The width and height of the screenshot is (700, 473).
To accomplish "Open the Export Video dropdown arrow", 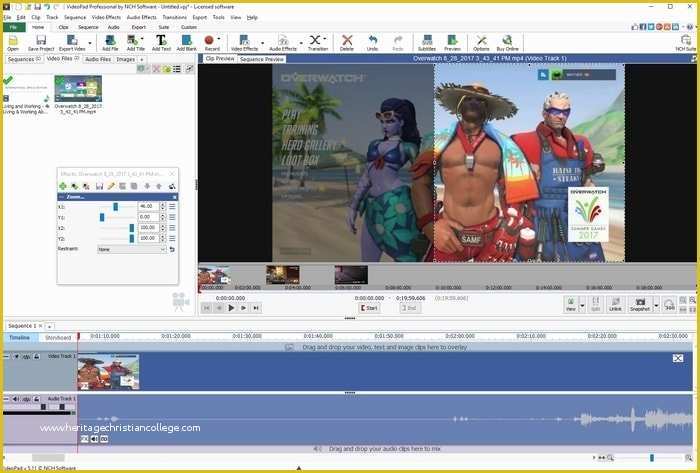I will 90,43.
